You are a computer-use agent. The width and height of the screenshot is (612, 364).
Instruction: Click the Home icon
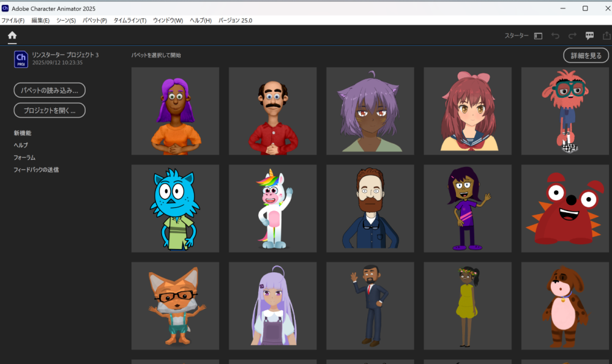(12, 35)
